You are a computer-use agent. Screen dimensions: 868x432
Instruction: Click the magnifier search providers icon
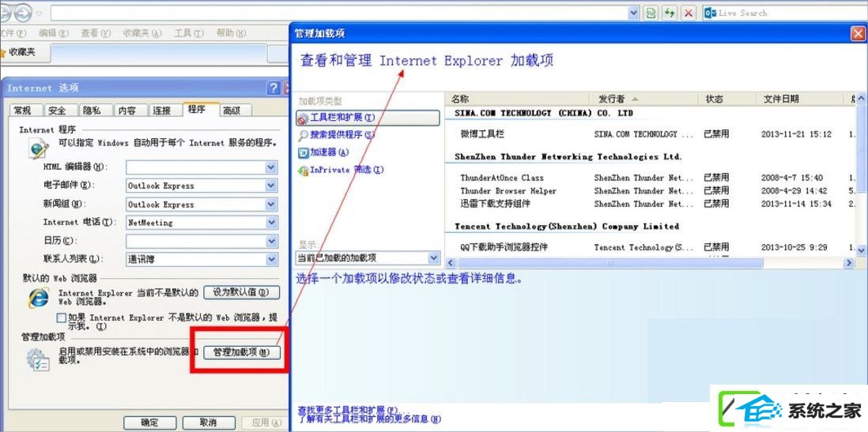303,135
